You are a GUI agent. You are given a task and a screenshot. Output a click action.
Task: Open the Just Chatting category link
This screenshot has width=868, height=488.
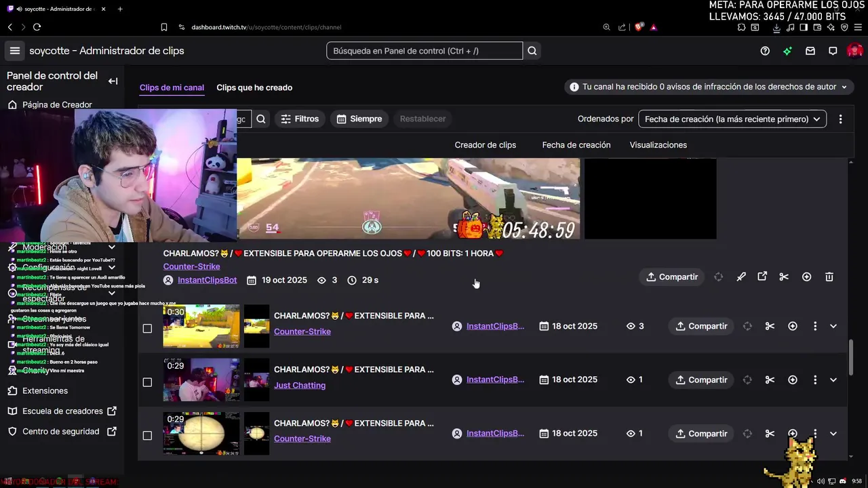300,385
